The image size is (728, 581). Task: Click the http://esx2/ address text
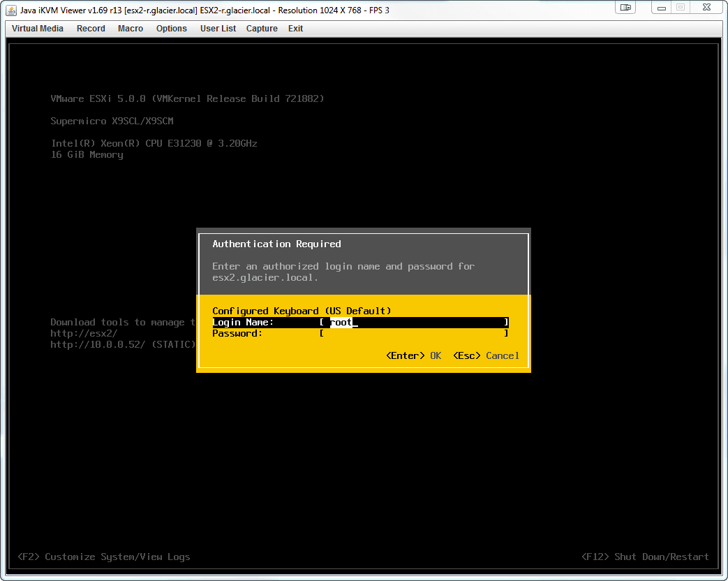click(x=84, y=334)
